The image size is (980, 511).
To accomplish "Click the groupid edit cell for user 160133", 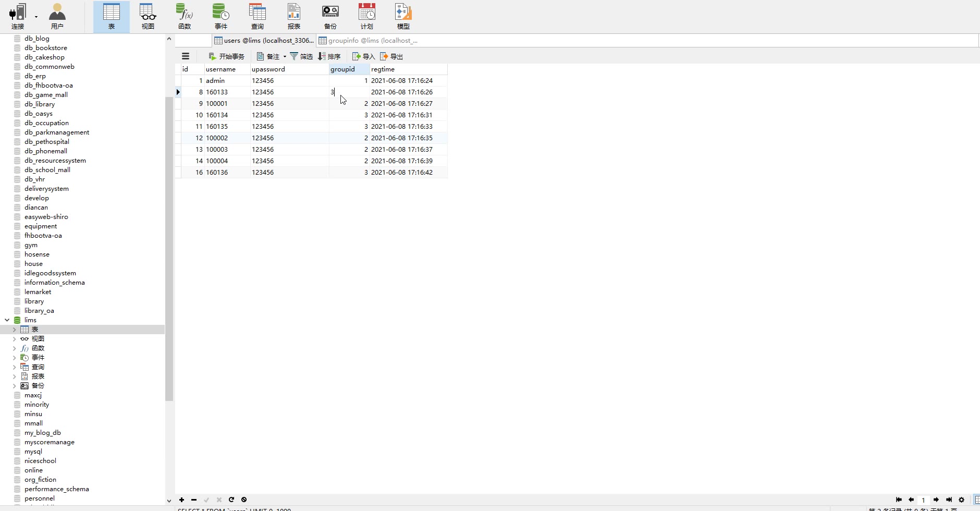I will (349, 92).
